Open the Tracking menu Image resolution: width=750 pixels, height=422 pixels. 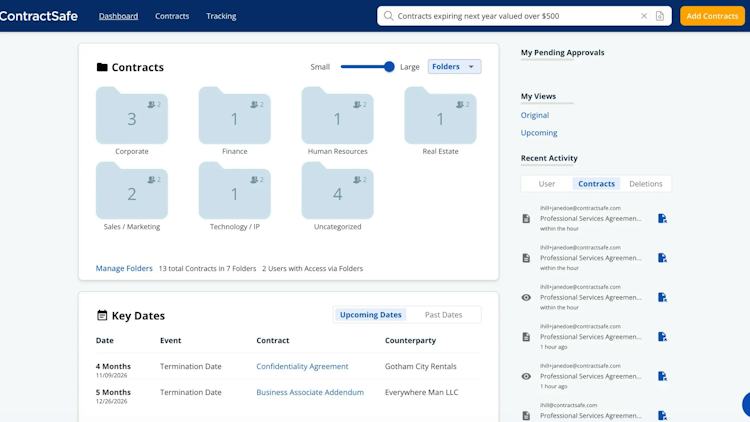tap(221, 16)
